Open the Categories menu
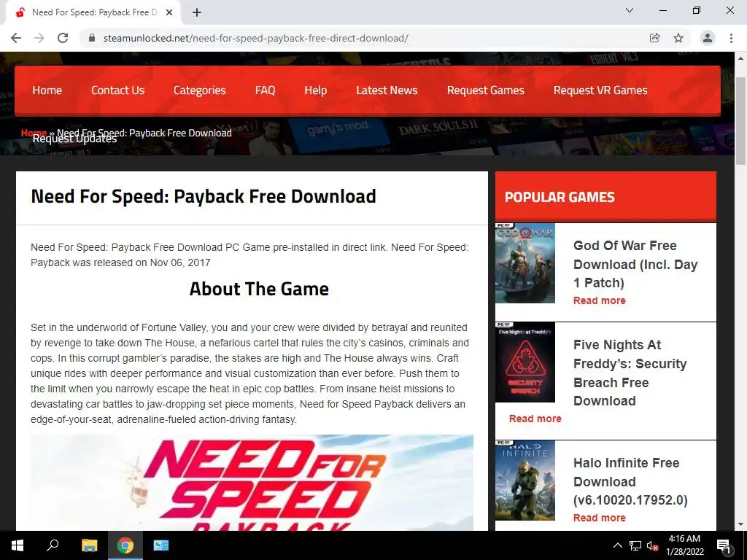Viewport: 747px width, 560px height. tap(200, 90)
